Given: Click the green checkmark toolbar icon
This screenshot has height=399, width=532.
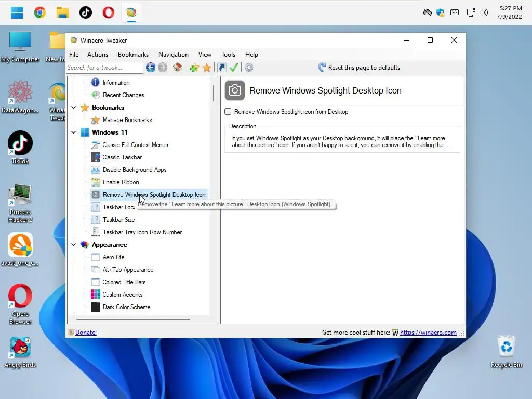Looking at the screenshot, I should (x=234, y=67).
